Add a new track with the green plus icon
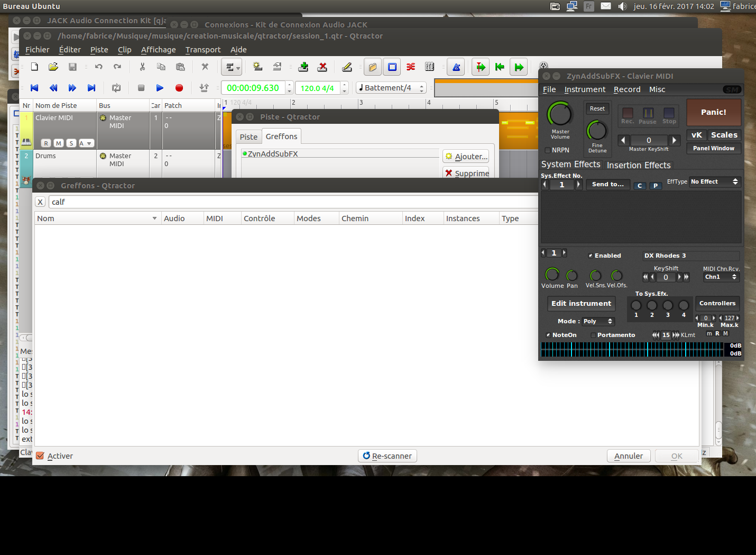The width and height of the screenshot is (756, 555). click(303, 67)
